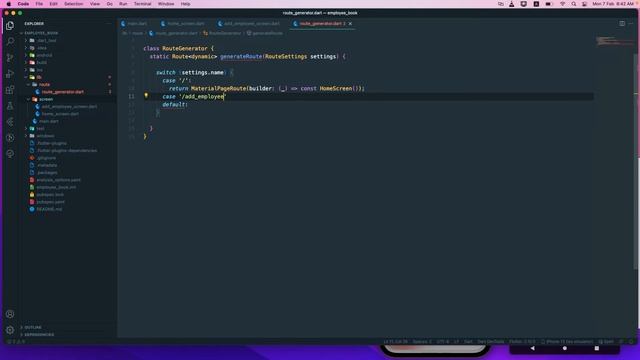The image size is (640, 360).
Task: Tap the Android emulator overview square button
Action: tap(597, 348)
